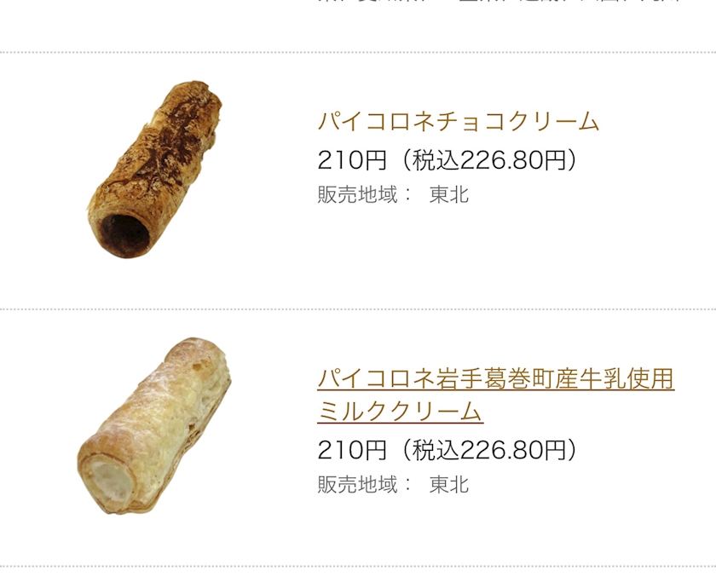Viewport: 716px width, 588px height.
Task: Click the dotted divider above チョコクリーム item
Action: pos(358,53)
